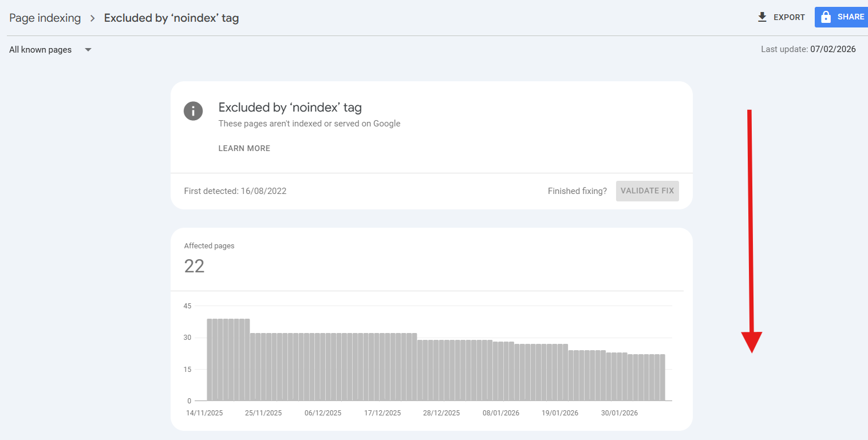Click the Affected pages count of 22
Viewport: 868px width, 440px height.
[194, 265]
